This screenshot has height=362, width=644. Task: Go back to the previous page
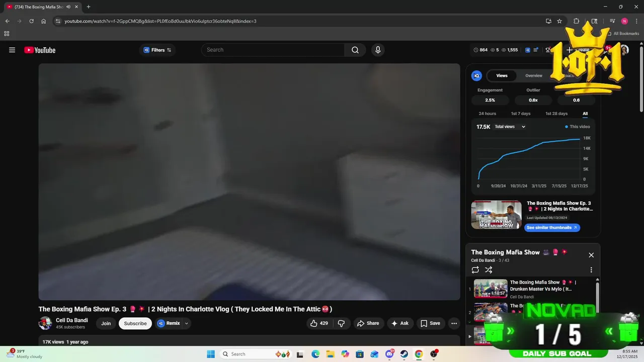coord(8,21)
